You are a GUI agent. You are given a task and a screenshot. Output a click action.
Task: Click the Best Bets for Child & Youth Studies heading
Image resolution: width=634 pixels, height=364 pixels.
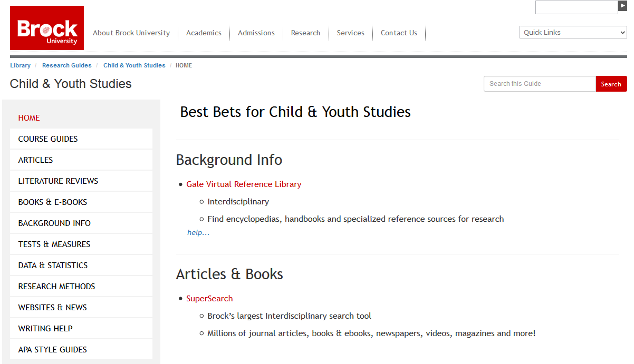295,112
